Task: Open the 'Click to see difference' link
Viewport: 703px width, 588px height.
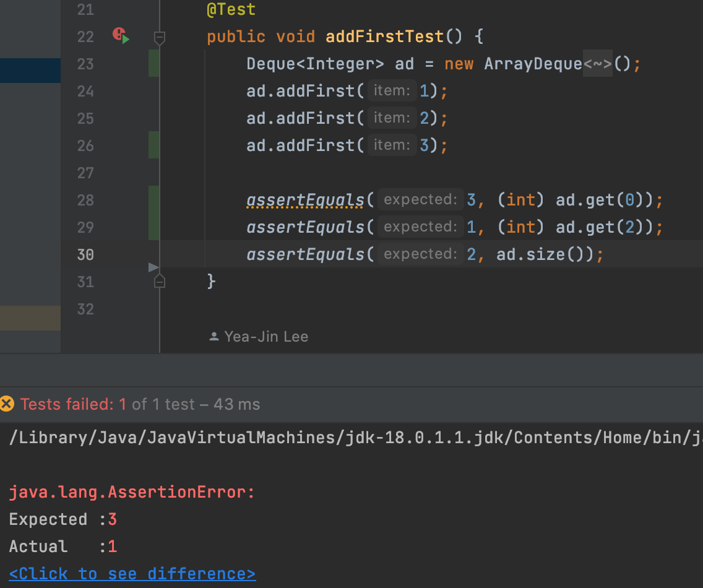Action: [x=132, y=574]
